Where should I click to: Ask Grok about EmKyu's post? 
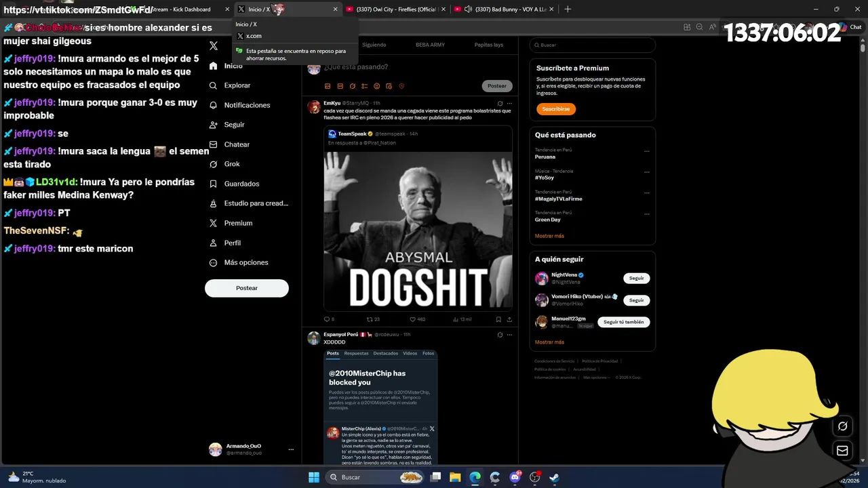(x=500, y=103)
